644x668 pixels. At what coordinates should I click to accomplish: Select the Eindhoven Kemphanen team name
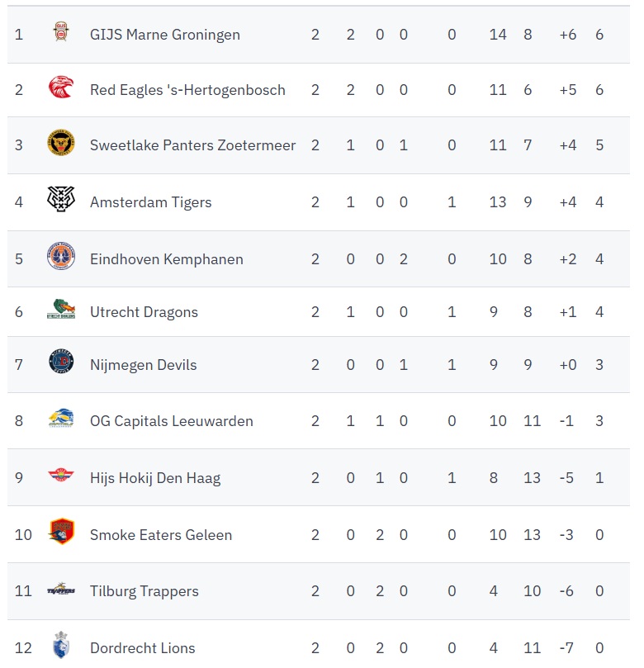167,259
